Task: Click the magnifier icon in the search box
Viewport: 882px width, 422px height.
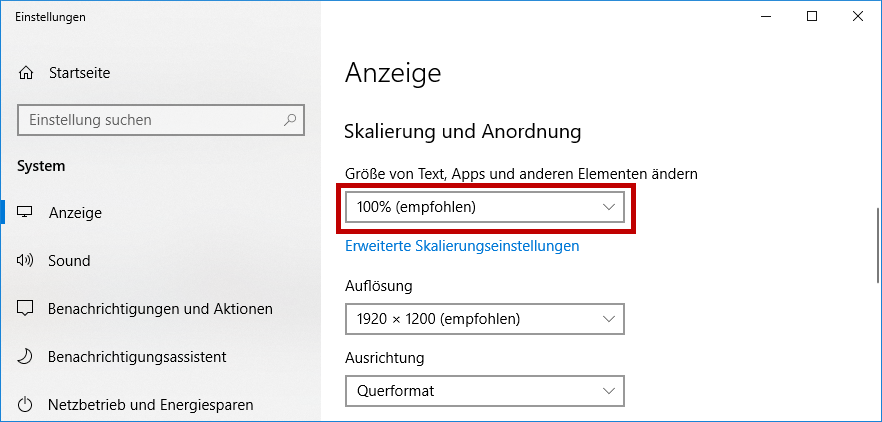Action: (x=290, y=120)
